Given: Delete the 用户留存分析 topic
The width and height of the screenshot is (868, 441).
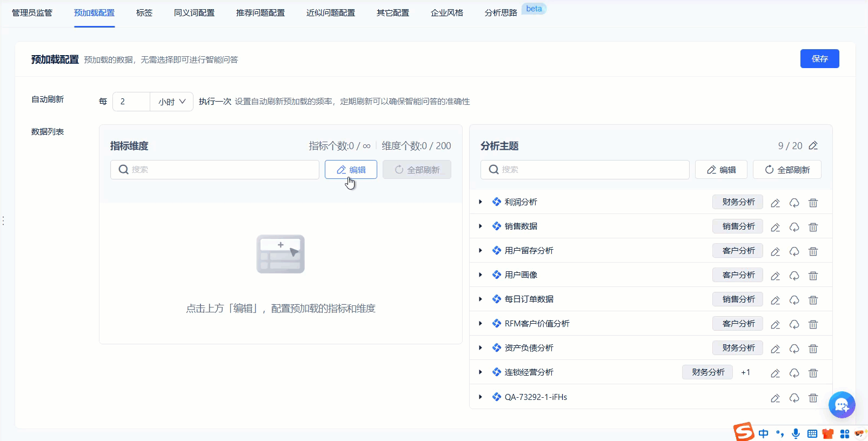Looking at the screenshot, I should 813,251.
